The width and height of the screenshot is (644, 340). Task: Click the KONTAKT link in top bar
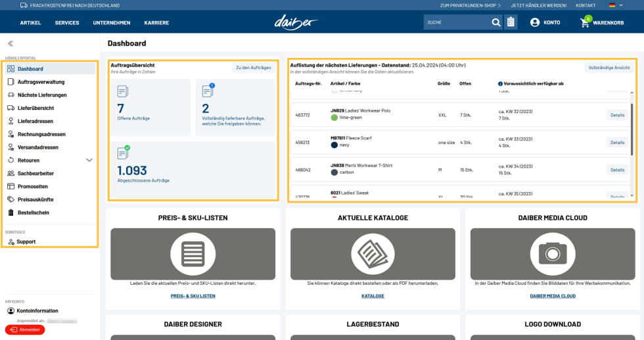[x=586, y=5]
